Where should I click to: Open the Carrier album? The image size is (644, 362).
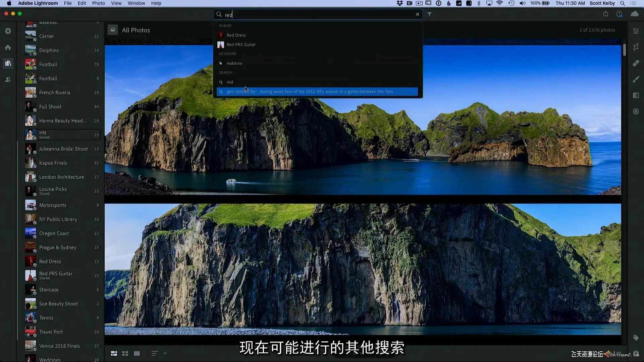click(62, 36)
